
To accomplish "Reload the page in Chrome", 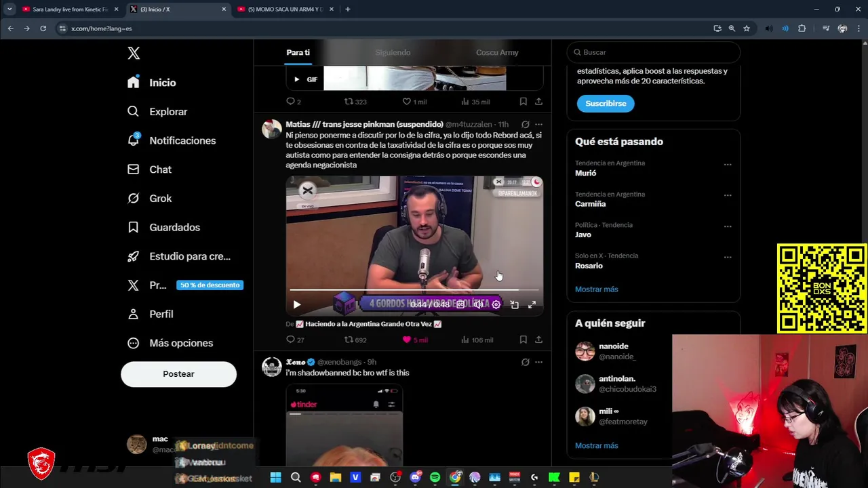I will [43, 28].
